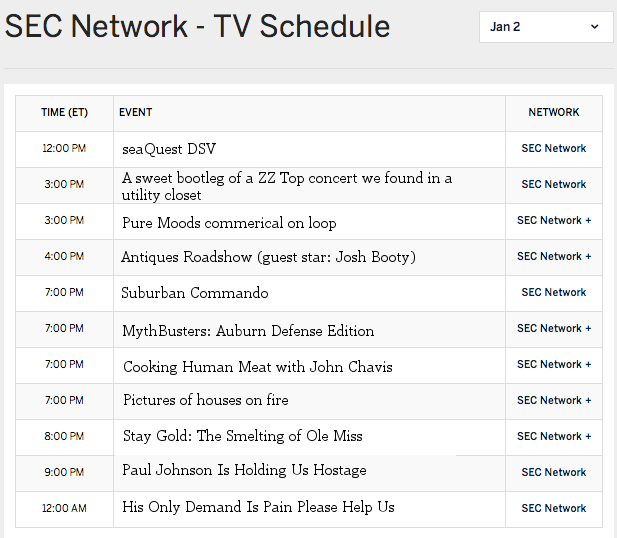Click the 12:00 AM time cell

[x=64, y=508]
